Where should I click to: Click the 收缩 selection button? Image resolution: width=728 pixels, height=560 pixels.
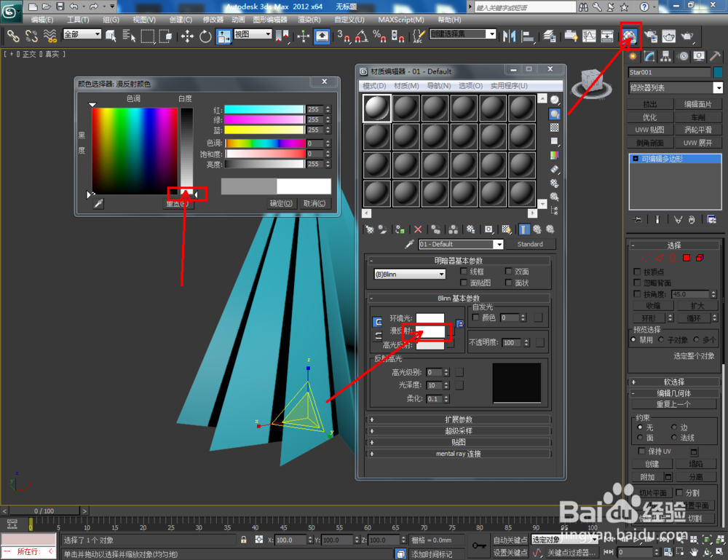coord(653,306)
